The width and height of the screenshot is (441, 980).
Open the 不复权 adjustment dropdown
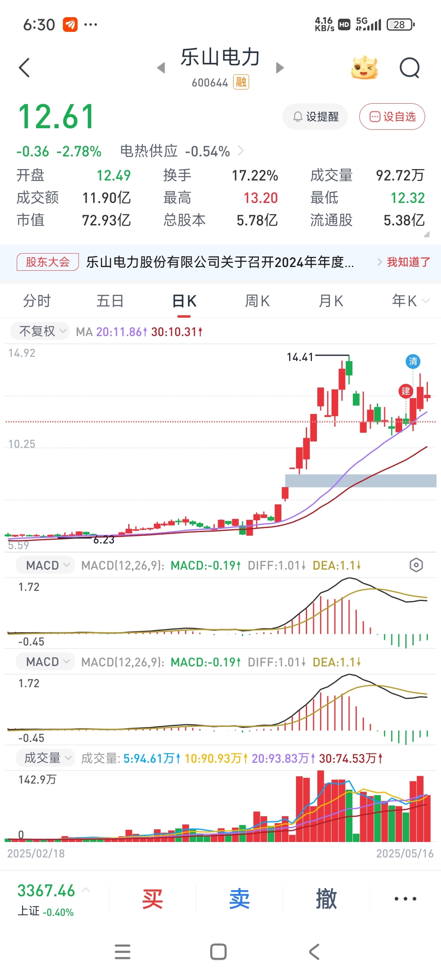coord(40,331)
